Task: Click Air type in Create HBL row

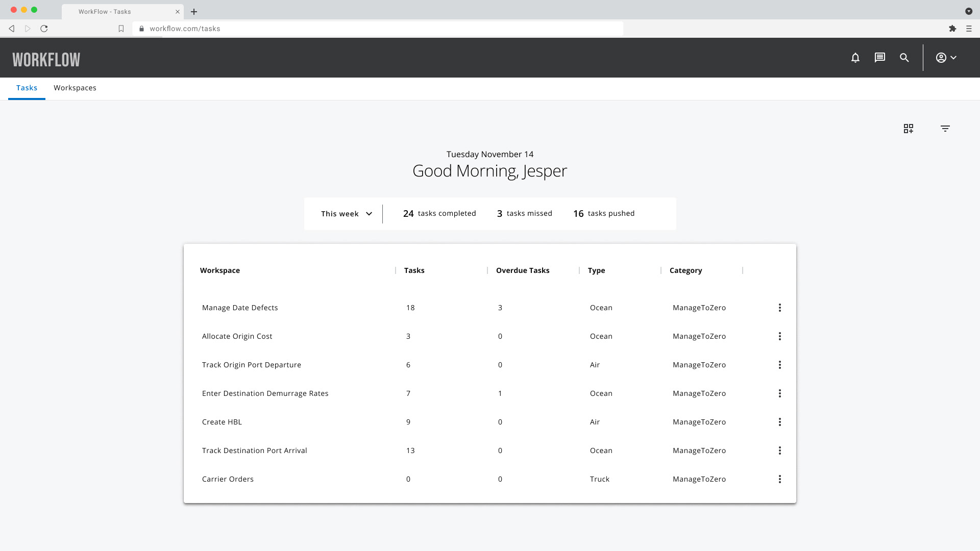Action: point(595,422)
